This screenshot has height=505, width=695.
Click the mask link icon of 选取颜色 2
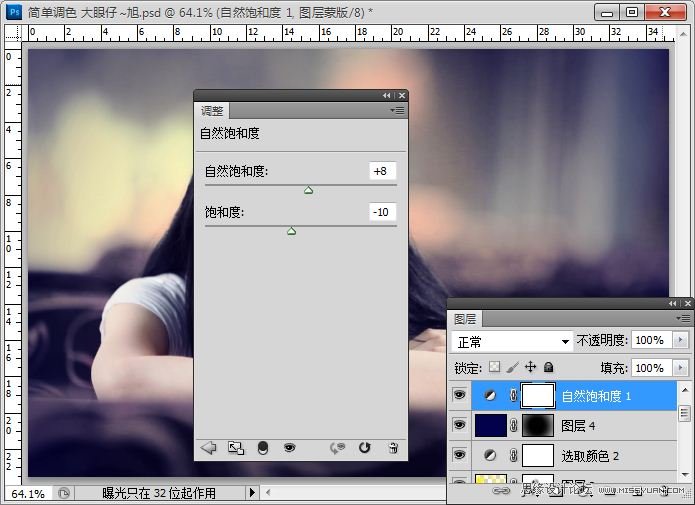point(513,455)
